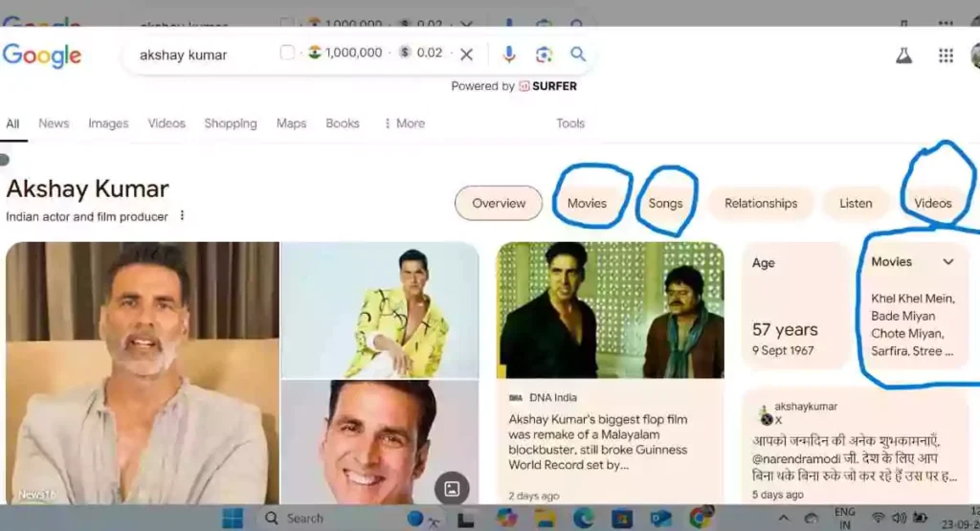Image resolution: width=980 pixels, height=531 pixels.
Task: Open the DNA India article image
Action: click(x=611, y=311)
